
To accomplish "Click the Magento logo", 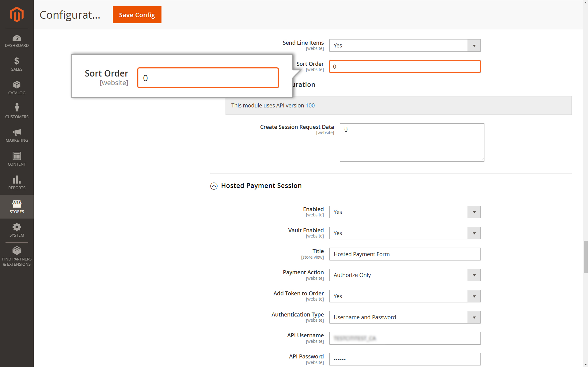I will pyautogui.click(x=17, y=14).
